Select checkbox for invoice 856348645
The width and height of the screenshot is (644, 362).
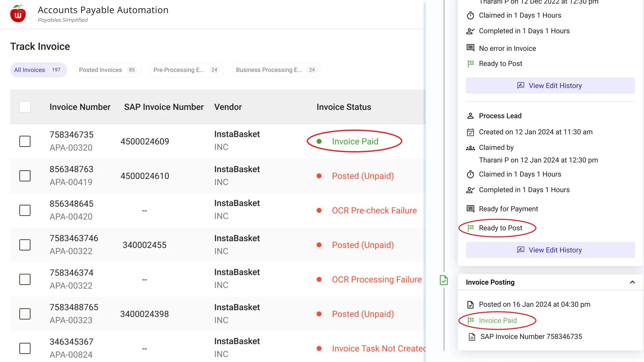pyautogui.click(x=25, y=210)
